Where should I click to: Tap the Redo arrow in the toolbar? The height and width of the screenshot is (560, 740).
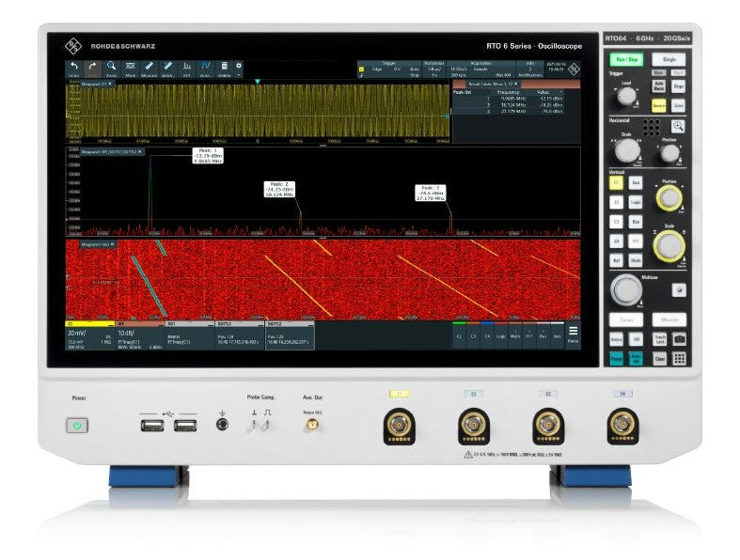[92, 69]
